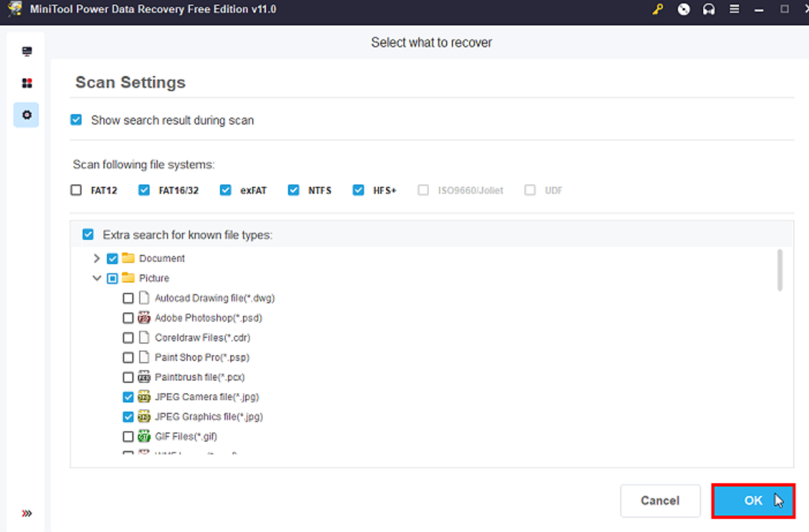
Task: Click the GIF Files type icon
Action: point(145,436)
